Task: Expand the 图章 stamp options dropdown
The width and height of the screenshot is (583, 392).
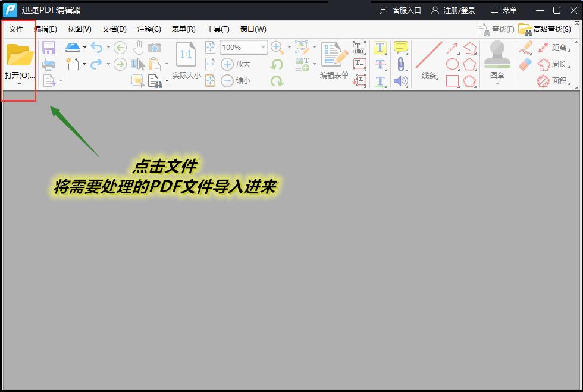Action: pyautogui.click(x=497, y=84)
